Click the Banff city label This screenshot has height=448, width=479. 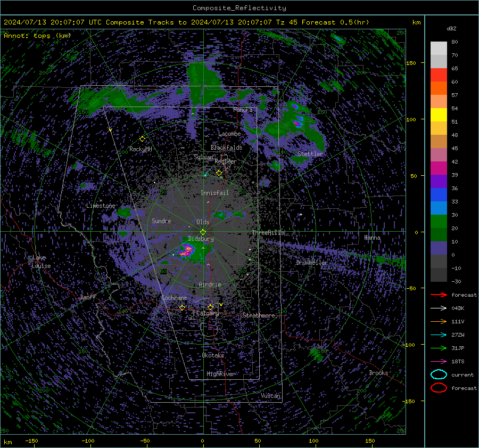click(x=88, y=297)
